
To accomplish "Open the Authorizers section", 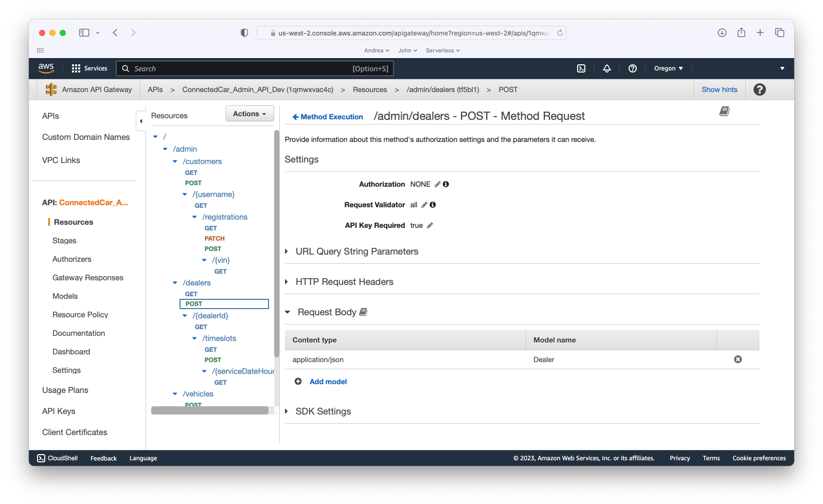I will (72, 259).
